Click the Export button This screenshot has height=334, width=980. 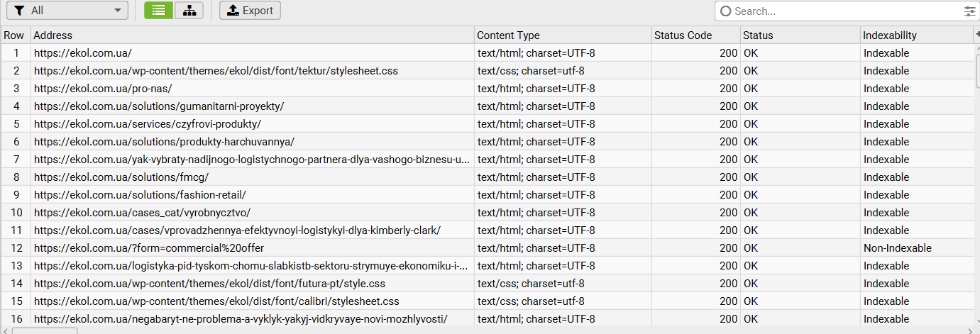(250, 11)
